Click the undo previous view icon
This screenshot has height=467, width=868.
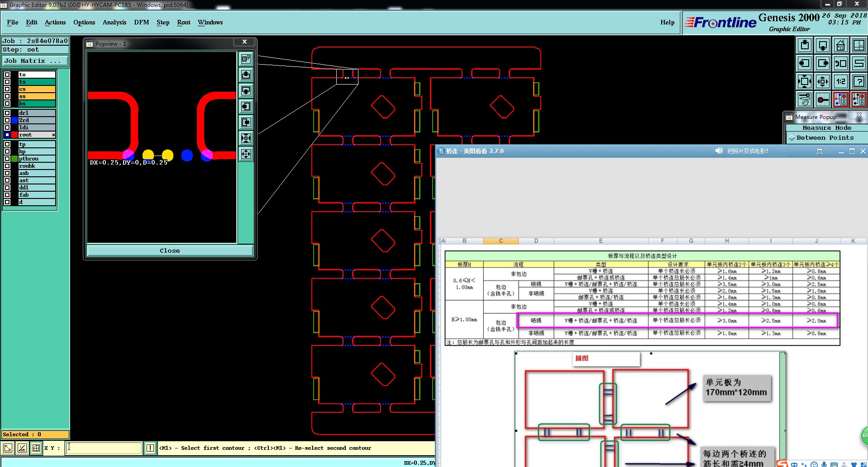(840, 63)
